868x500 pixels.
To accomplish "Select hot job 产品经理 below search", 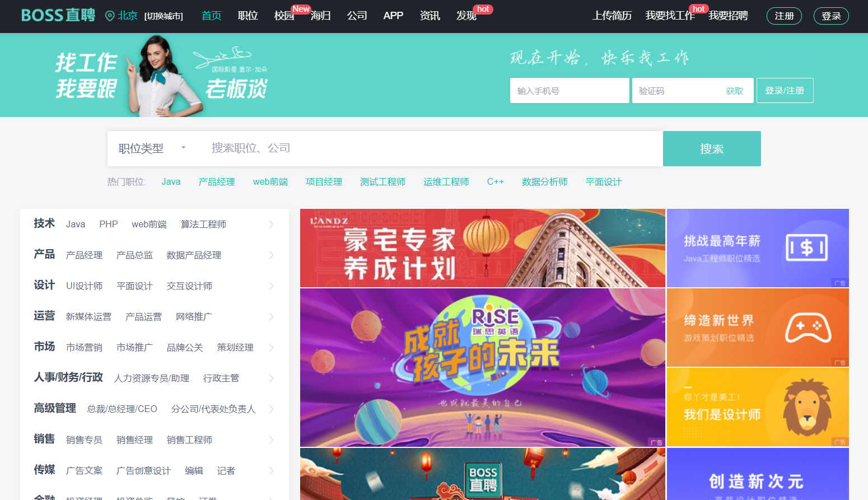I will (x=217, y=182).
